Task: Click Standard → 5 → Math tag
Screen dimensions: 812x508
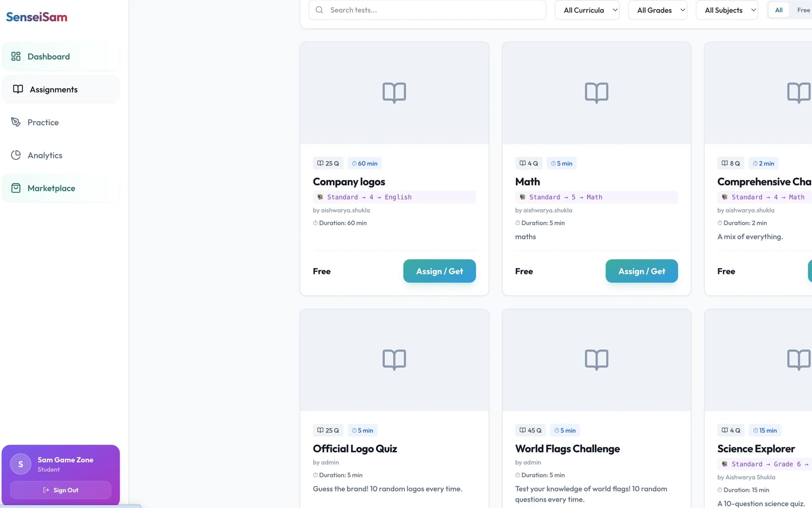Action: point(596,197)
